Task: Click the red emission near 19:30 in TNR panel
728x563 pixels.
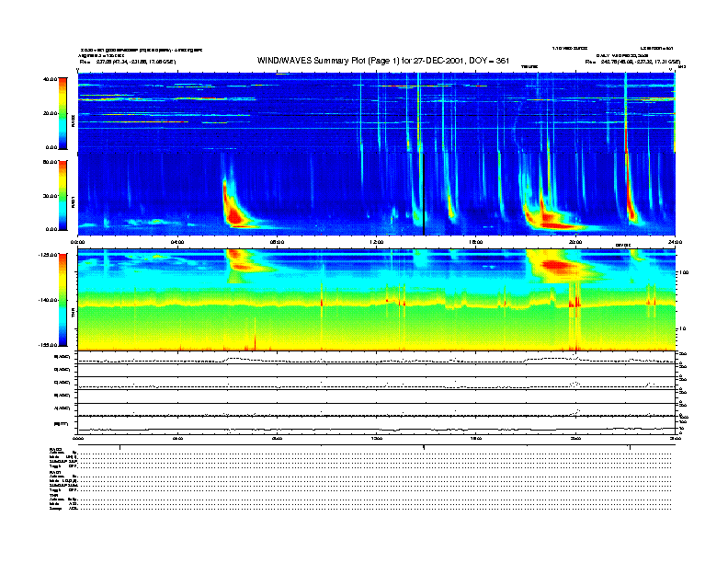Action: point(557,267)
